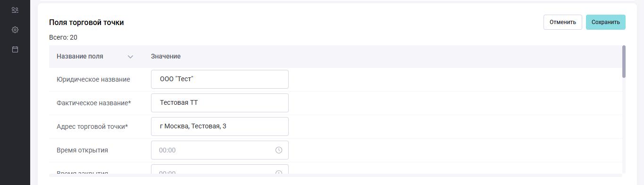644x185 pixels.
Task: Focus the Юридическое название field with ООО "Тест"
Action: [220, 79]
